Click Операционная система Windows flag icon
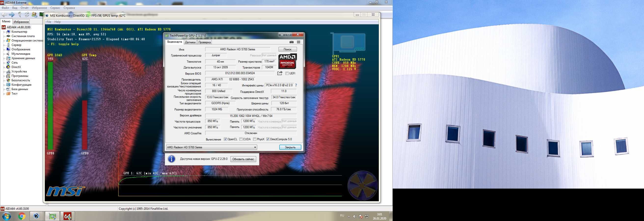Viewport: 644px width, 221px height. pyautogui.click(x=8, y=41)
